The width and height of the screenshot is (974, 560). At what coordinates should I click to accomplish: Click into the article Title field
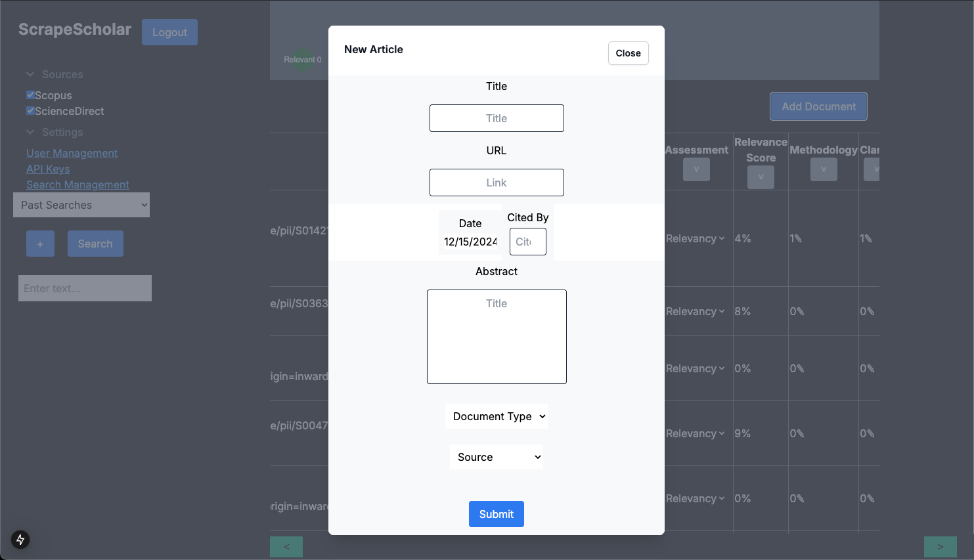[x=497, y=118]
